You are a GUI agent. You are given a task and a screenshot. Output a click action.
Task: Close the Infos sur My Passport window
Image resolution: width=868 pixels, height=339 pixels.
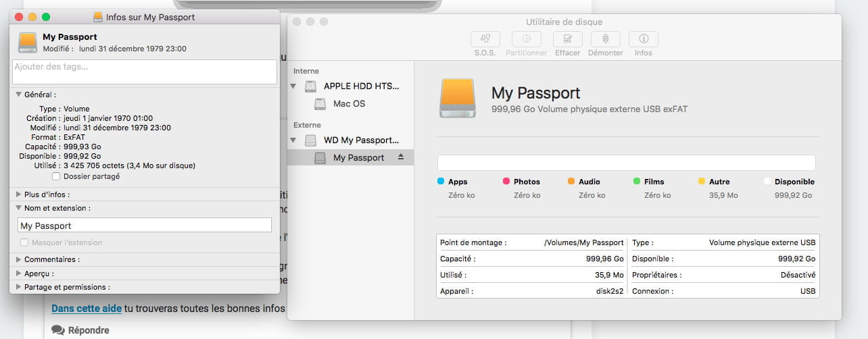point(19,16)
